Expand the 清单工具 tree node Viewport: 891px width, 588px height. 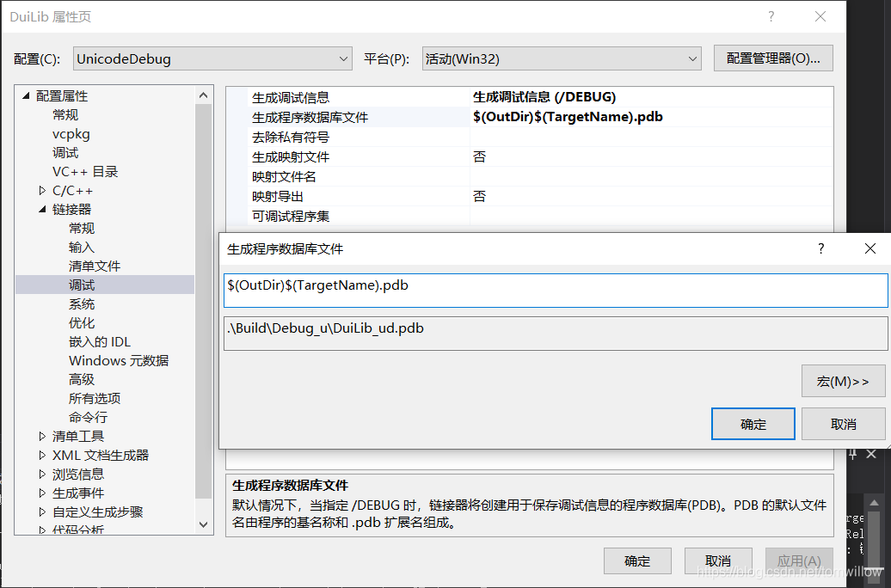(x=42, y=436)
